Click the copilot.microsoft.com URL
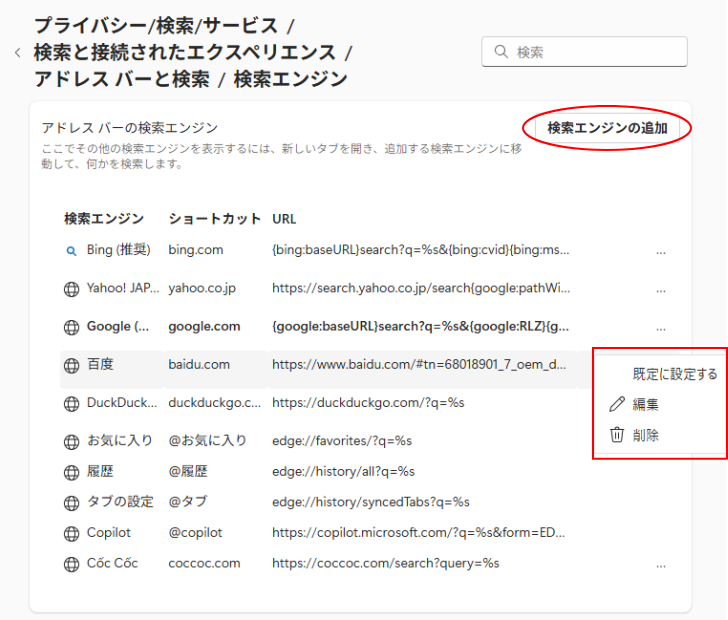The width and height of the screenshot is (728, 620). click(x=419, y=533)
